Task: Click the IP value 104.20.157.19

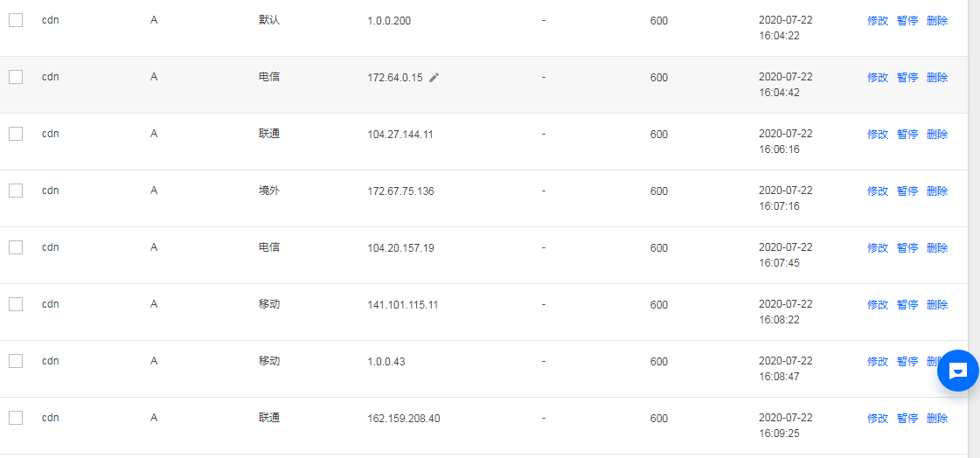Action: [400, 248]
